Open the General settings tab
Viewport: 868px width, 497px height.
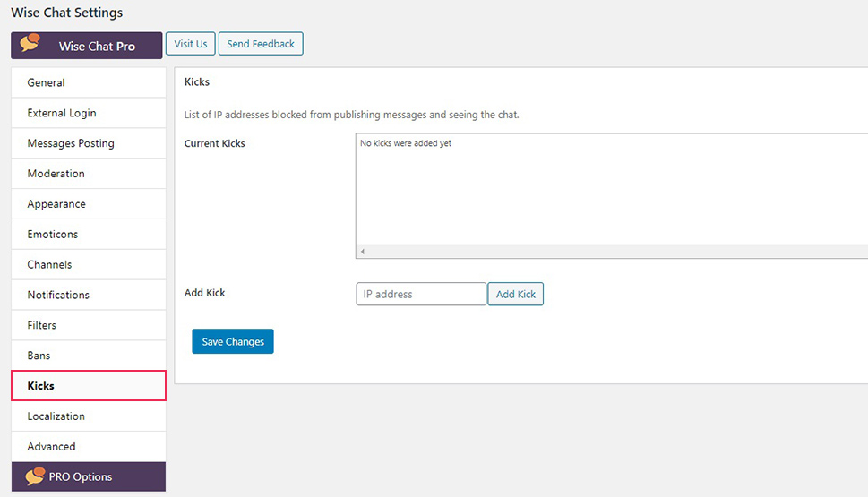89,82
